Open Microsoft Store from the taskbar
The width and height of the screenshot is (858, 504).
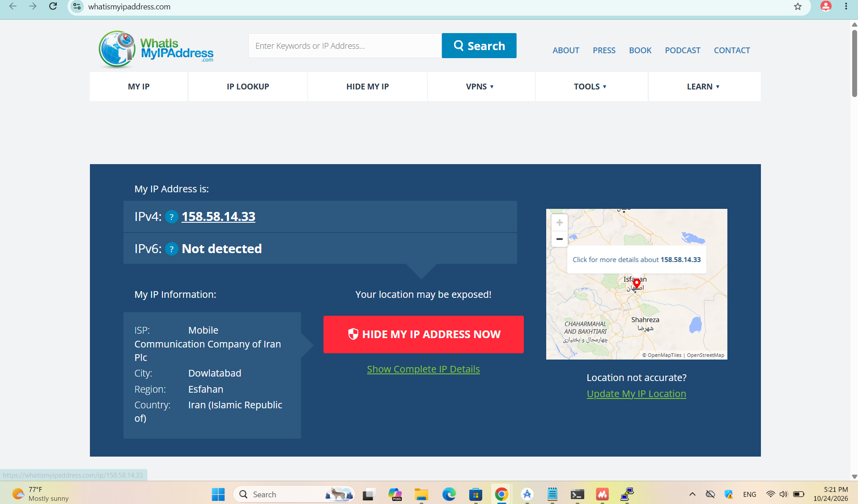[x=476, y=494]
